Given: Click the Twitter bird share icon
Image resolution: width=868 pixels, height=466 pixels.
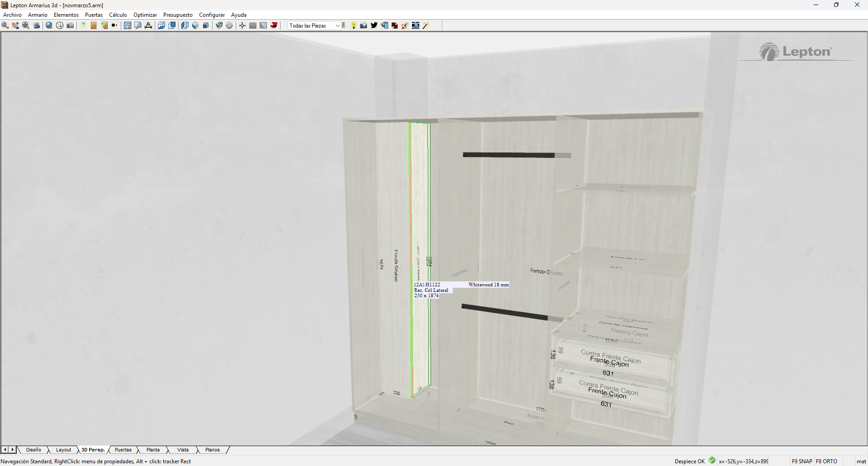Looking at the screenshot, I should 374,26.
